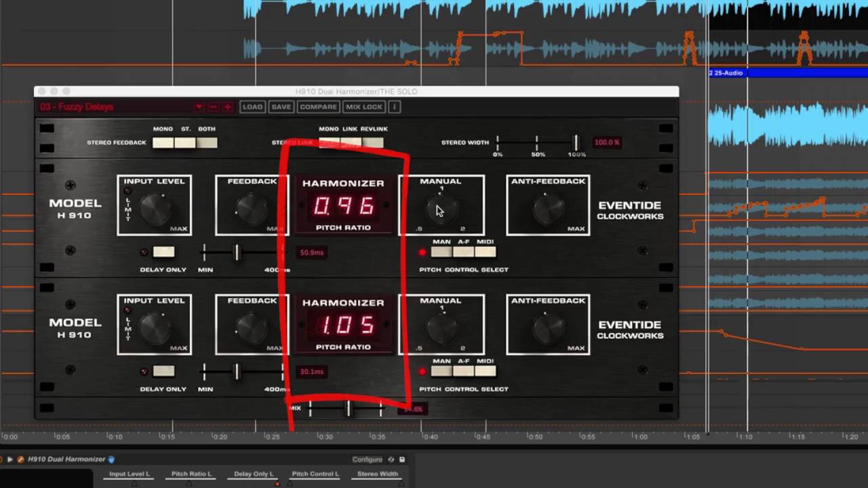This screenshot has height=488, width=868.
Task: Select MIDI pitch control on bottom unit
Action: pyautogui.click(x=485, y=371)
